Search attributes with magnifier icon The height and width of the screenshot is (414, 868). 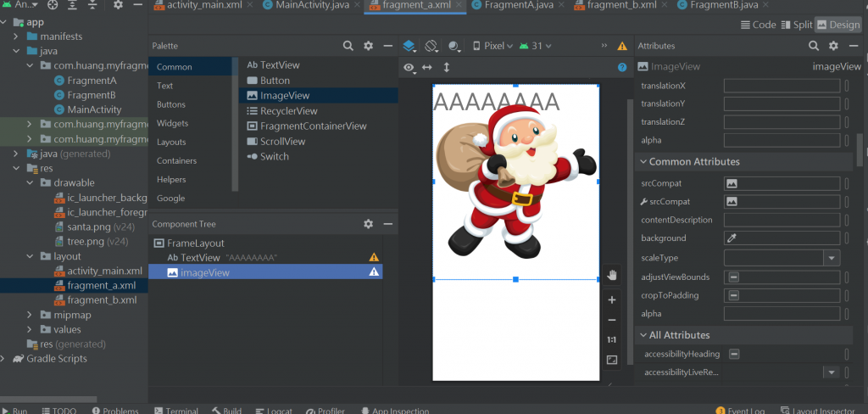pyautogui.click(x=814, y=46)
